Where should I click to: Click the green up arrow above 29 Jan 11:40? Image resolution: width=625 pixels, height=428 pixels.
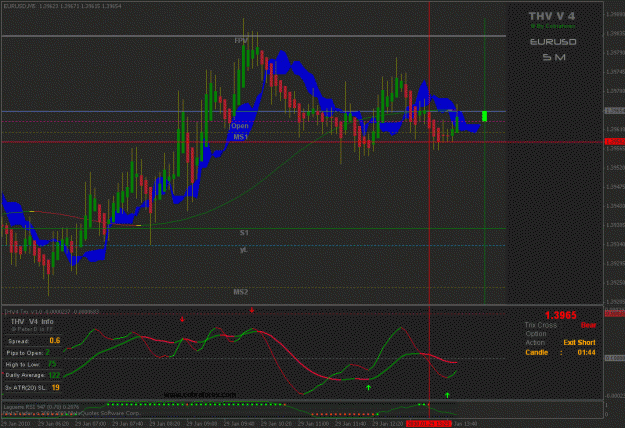[368, 387]
